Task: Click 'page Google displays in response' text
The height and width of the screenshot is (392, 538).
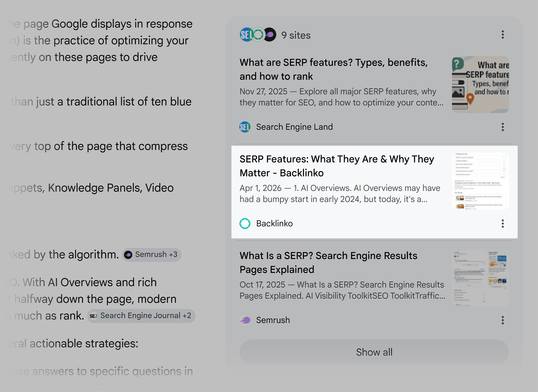Action: (x=108, y=24)
